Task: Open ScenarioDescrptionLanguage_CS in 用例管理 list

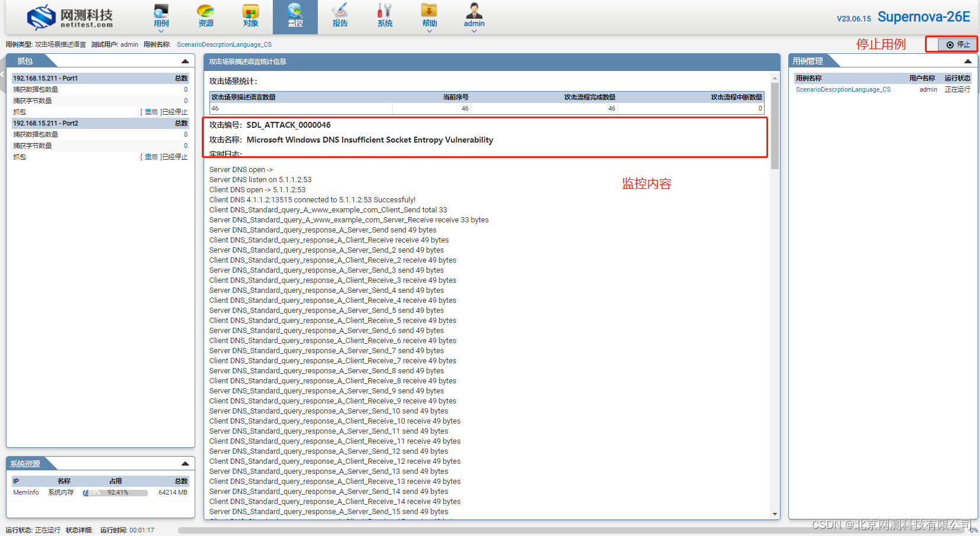Action: 843,89
